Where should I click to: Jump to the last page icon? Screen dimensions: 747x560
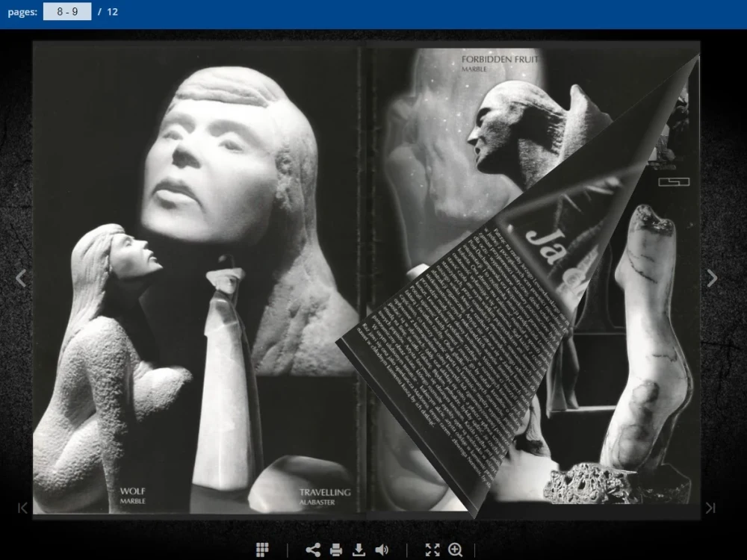click(x=710, y=508)
